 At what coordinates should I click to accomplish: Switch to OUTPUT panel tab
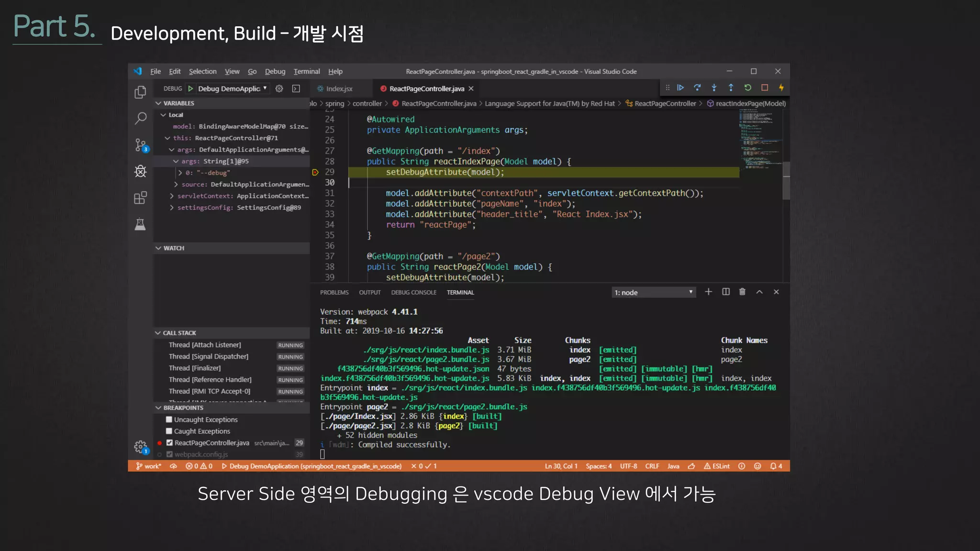tap(370, 292)
